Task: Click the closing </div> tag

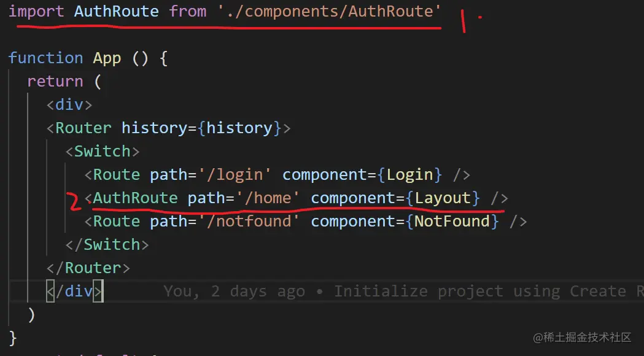Action: click(x=74, y=291)
